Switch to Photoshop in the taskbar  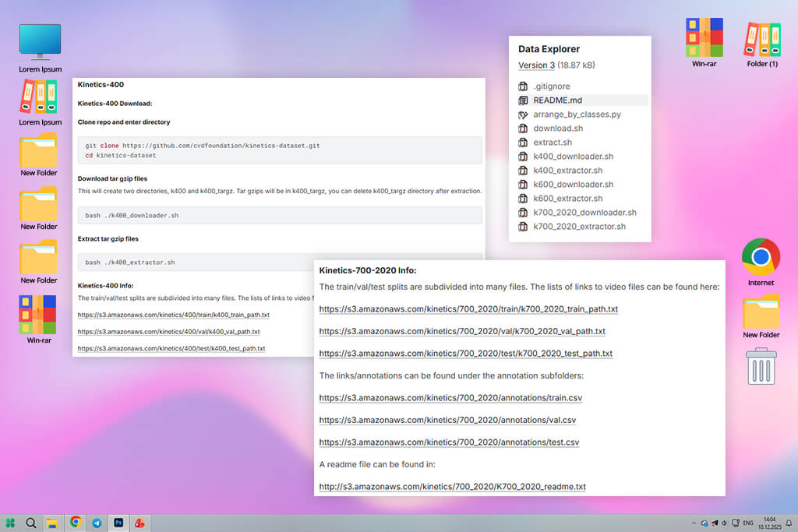click(x=118, y=523)
